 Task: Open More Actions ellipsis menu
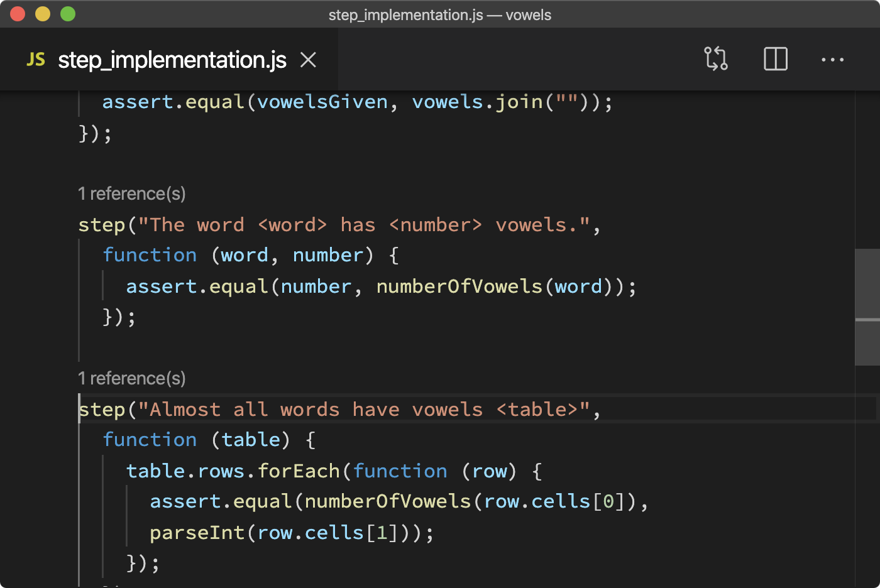pyautogui.click(x=832, y=60)
